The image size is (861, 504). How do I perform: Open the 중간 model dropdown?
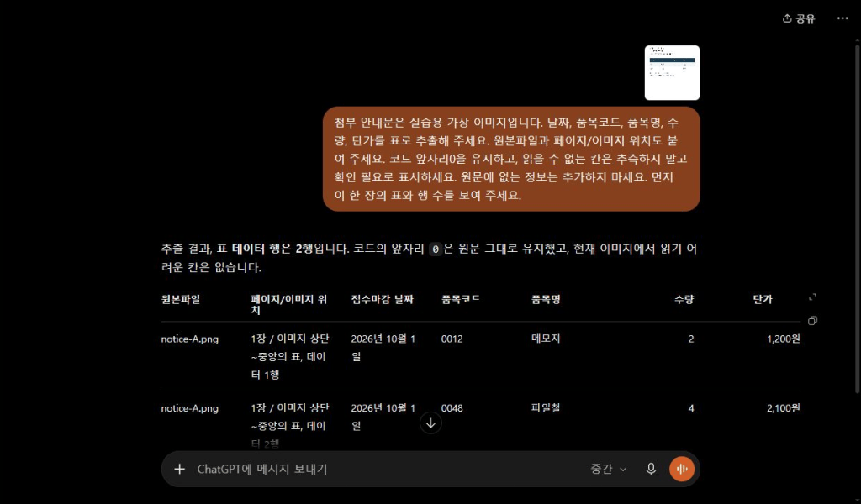[x=609, y=469]
